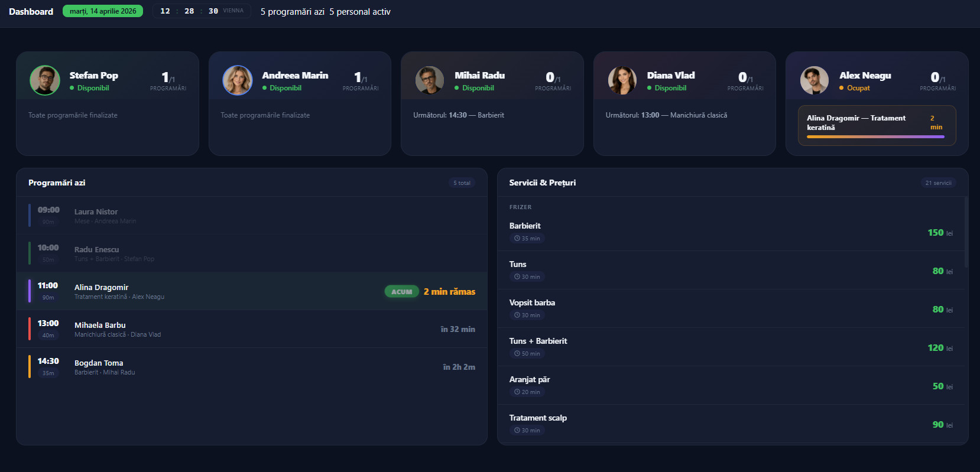The width and height of the screenshot is (980, 472).
Task: Select the 09:00 Laura Nistor appointment
Action: pos(252,216)
